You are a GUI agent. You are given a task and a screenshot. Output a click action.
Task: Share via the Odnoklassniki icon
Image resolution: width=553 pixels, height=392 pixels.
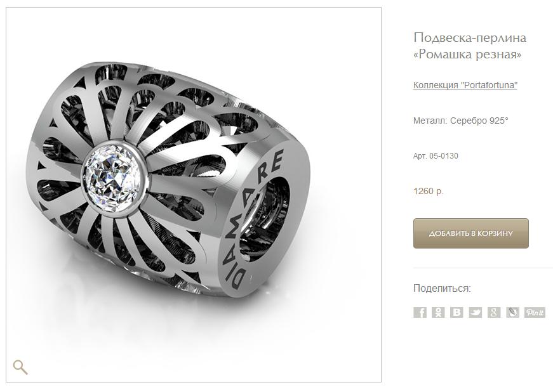click(x=438, y=312)
